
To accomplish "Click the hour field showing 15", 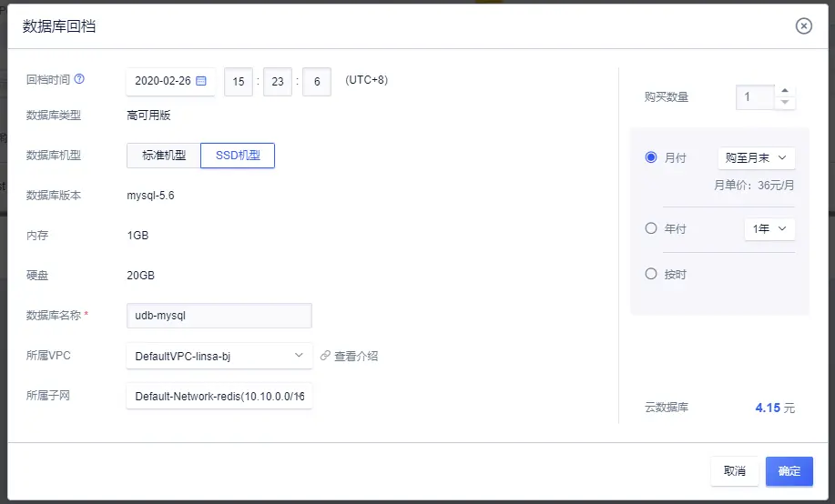I will pos(239,82).
